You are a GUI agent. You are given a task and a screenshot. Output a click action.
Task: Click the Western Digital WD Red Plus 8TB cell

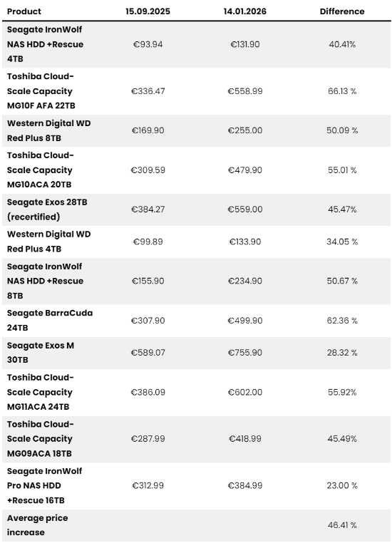pos(49,130)
